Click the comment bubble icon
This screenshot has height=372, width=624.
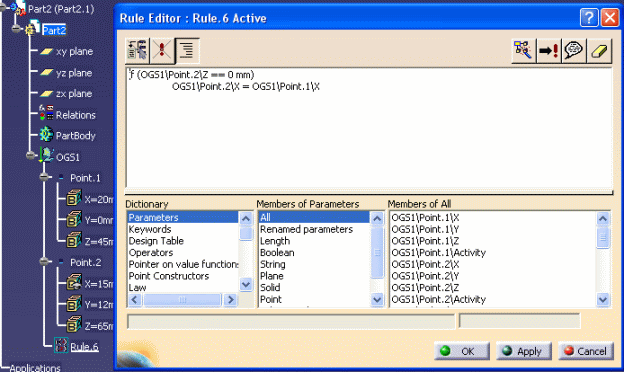point(573,51)
